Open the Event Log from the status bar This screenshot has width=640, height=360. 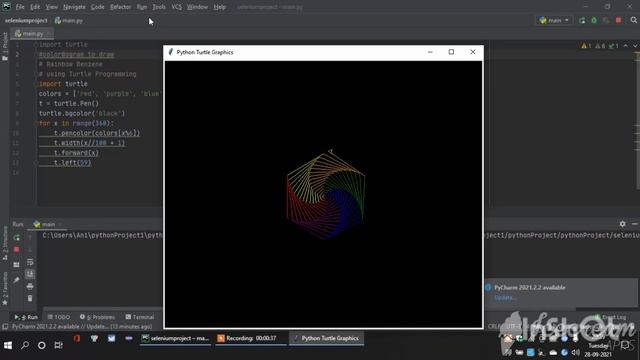[x=611, y=317]
